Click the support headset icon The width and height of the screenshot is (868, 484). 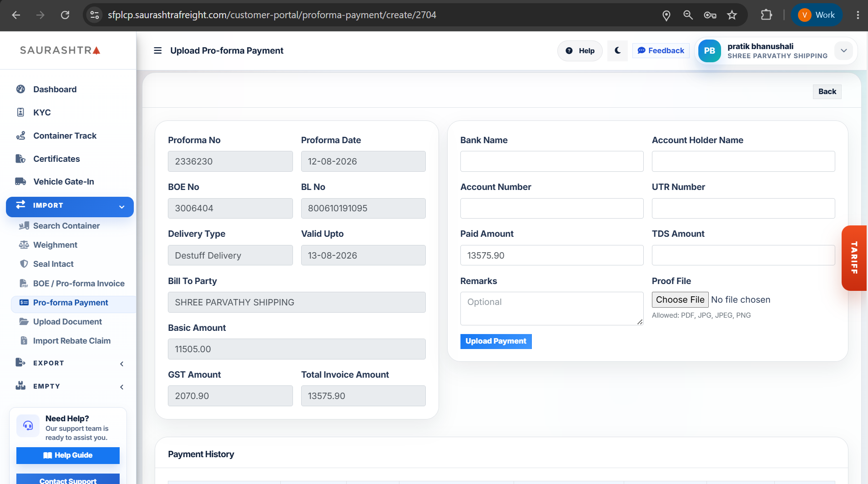tap(28, 426)
